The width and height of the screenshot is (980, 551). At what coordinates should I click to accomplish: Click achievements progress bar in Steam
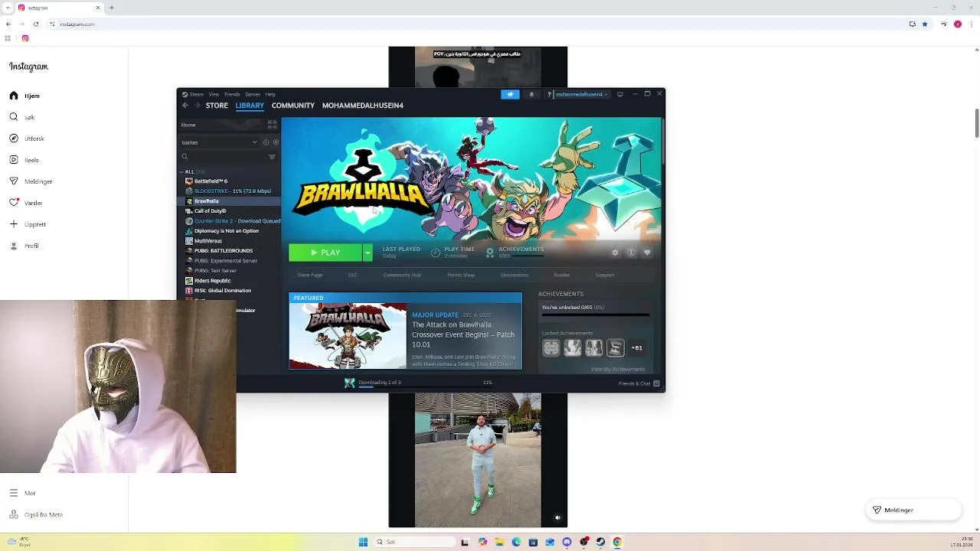click(595, 315)
